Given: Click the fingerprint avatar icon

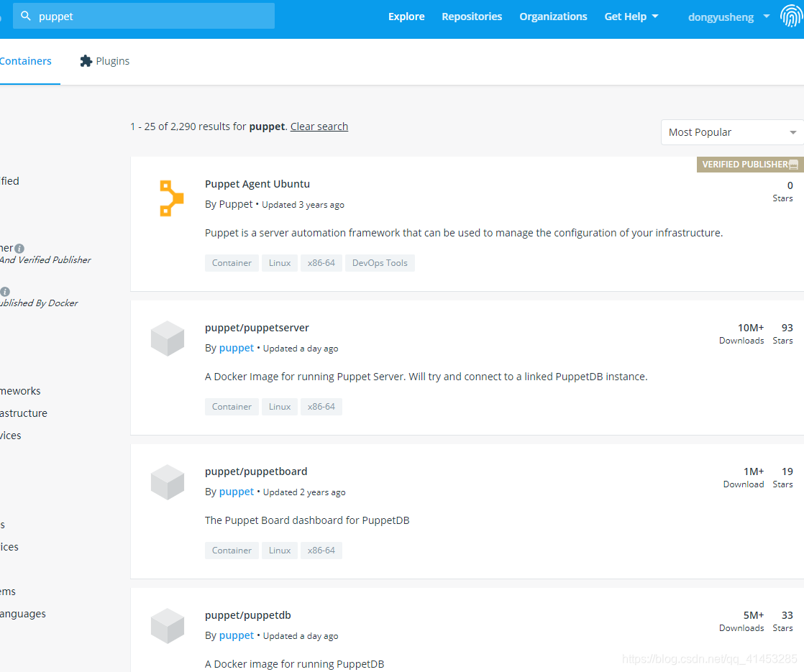Looking at the screenshot, I should (791, 16).
